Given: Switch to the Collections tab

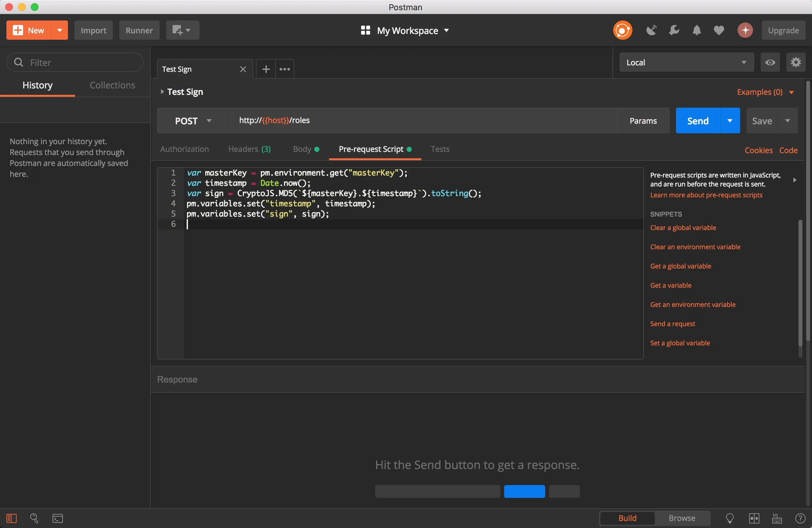Looking at the screenshot, I should pos(112,85).
